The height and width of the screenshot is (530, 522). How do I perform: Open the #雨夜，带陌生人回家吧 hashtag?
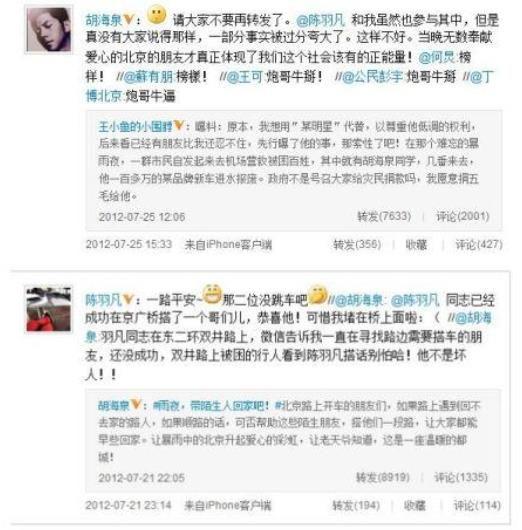211,405
